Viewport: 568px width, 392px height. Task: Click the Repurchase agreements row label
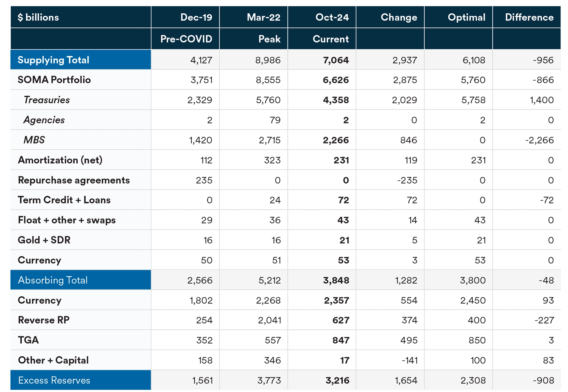coord(74,180)
